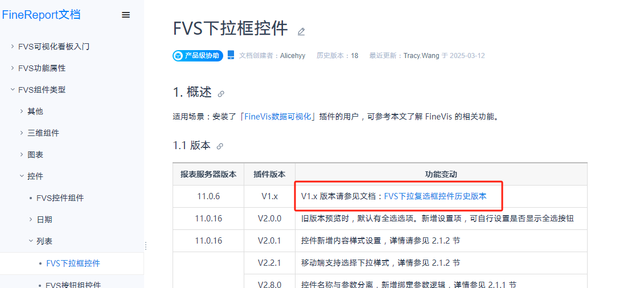
Task: Click table header 功能变动
Action: (441, 174)
